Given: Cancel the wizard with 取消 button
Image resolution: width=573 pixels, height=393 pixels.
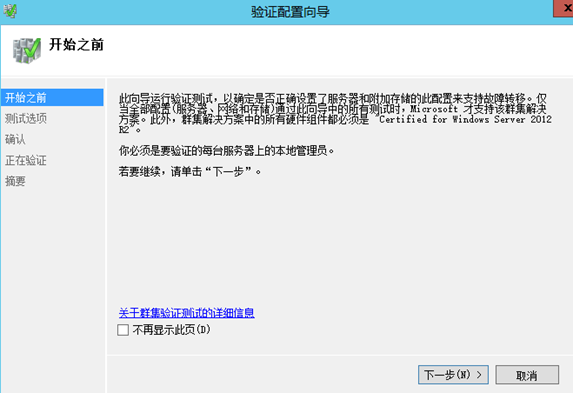Looking at the screenshot, I should click(527, 375).
